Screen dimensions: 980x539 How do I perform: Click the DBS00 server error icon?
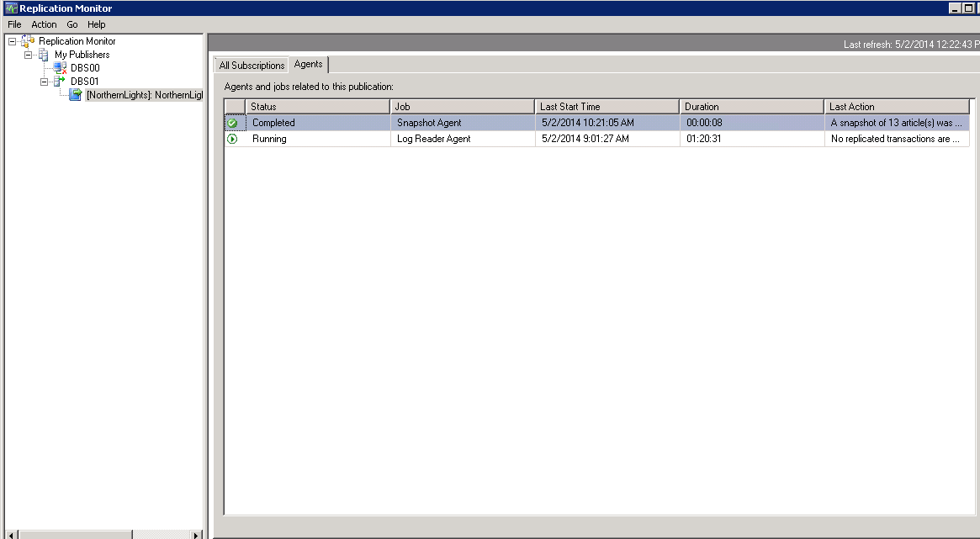(60, 68)
